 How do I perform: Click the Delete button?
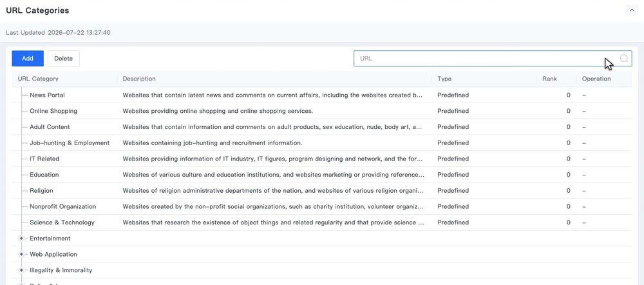[x=64, y=59]
